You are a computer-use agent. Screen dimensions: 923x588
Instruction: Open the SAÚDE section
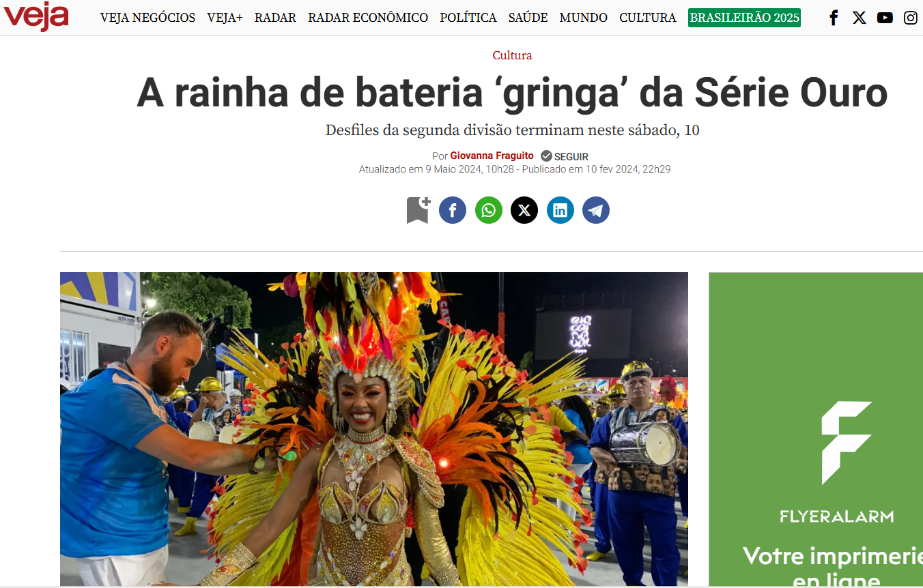pyautogui.click(x=528, y=18)
